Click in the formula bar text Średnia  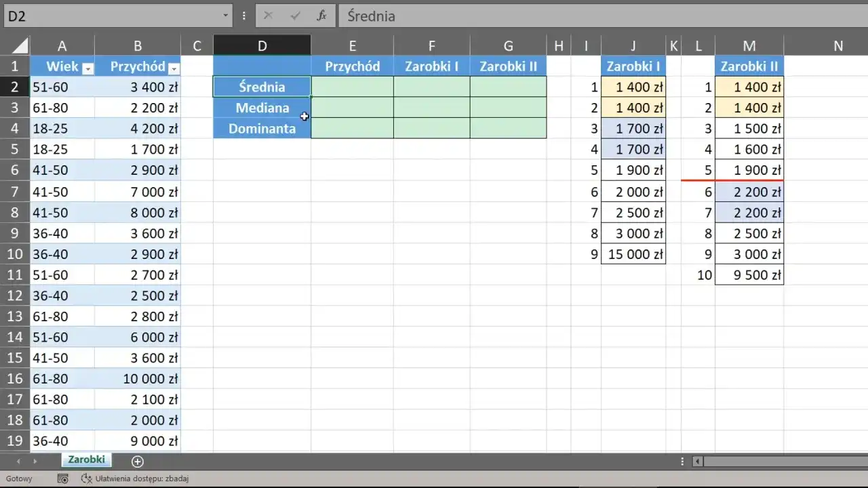[x=371, y=16]
